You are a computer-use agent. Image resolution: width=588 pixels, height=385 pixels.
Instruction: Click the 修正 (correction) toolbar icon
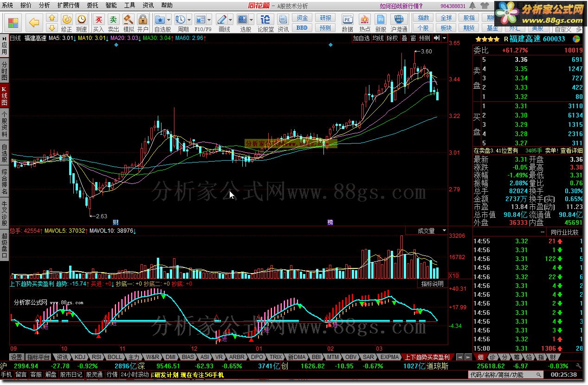[67, 19]
